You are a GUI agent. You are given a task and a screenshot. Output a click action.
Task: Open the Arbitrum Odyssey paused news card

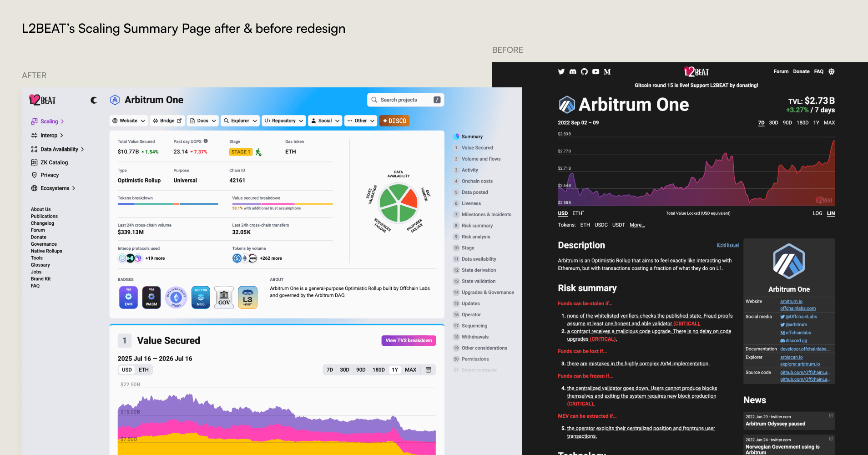pyautogui.click(x=789, y=420)
